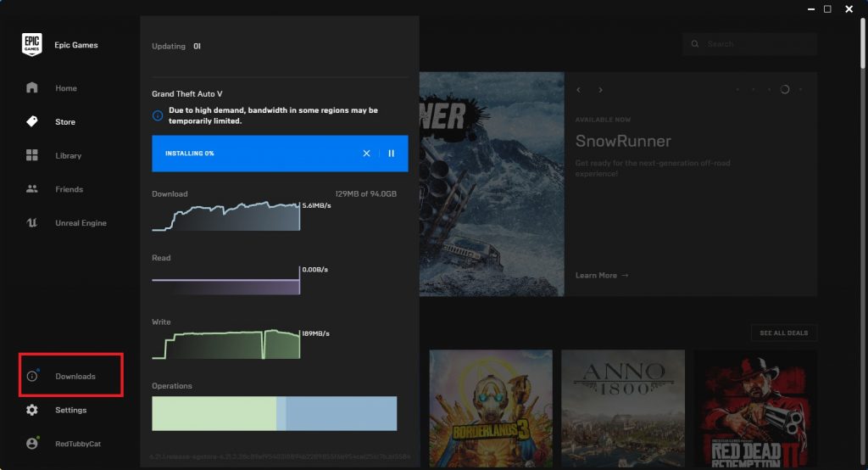This screenshot has height=470, width=868.
Task: Click the 0.00B/s read speed value
Action: 315,270
